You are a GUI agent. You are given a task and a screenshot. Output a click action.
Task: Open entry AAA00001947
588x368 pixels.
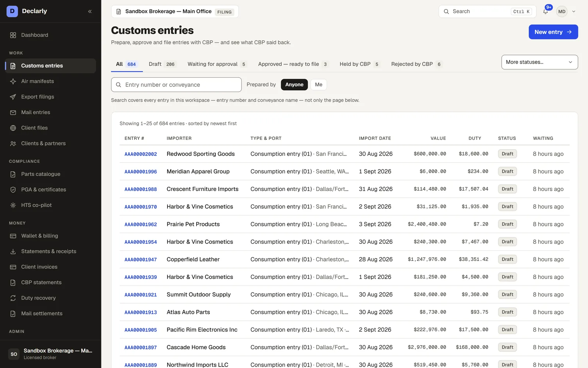(141, 260)
